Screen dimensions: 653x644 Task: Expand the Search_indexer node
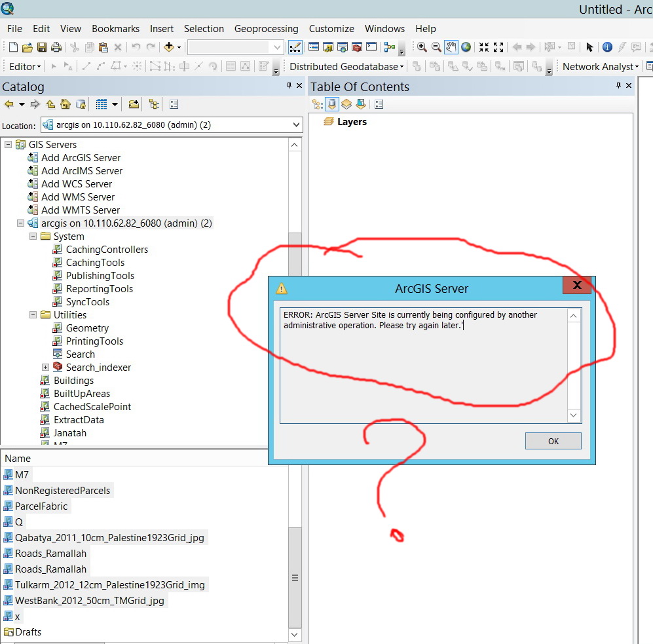[45, 368]
